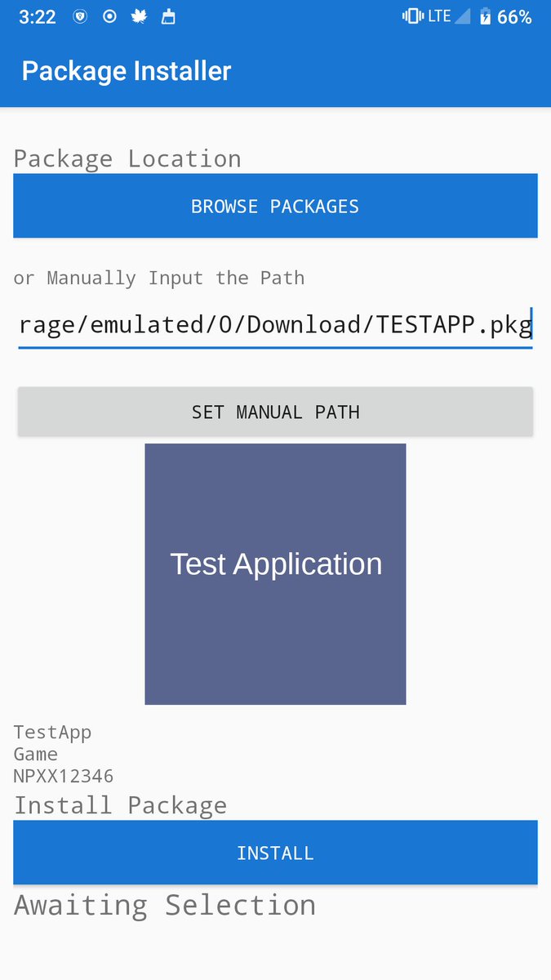Tap the TestApp package name label

pyautogui.click(x=52, y=733)
